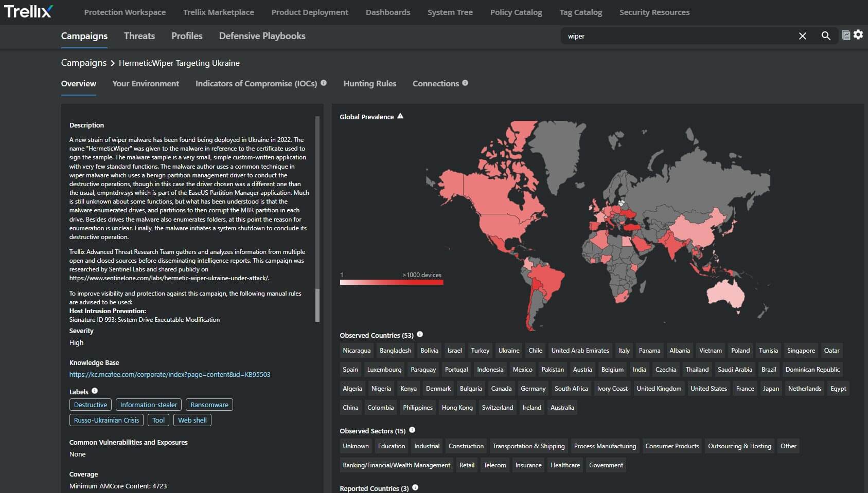Switch to Profiles tab
The image size is (868, 493).
[x=187, y=36]
